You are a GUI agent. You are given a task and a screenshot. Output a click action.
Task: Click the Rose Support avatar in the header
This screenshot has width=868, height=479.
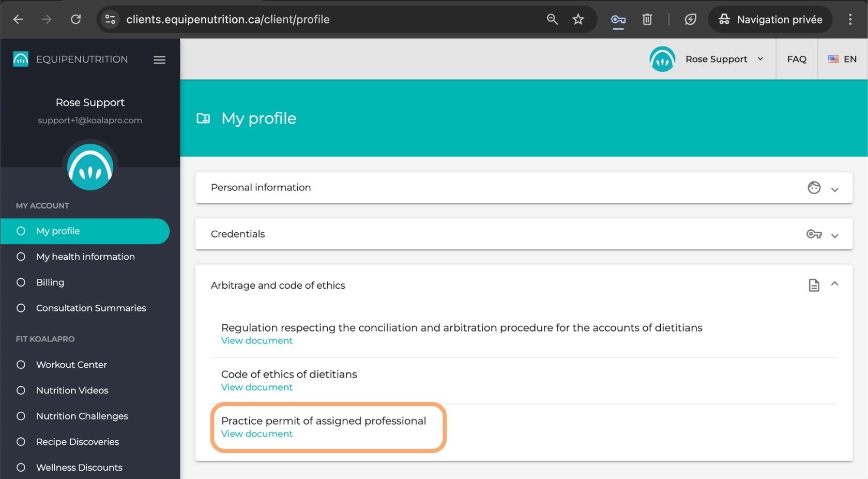[x=662, y=59]
